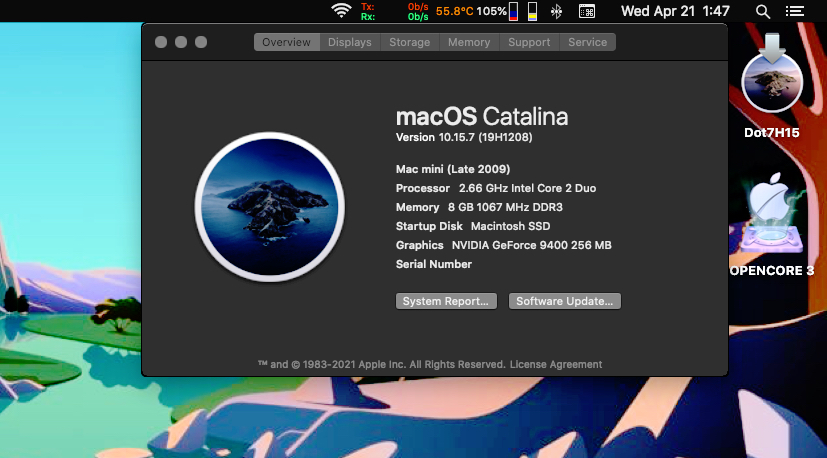Open Software Update

coord(564,301)
